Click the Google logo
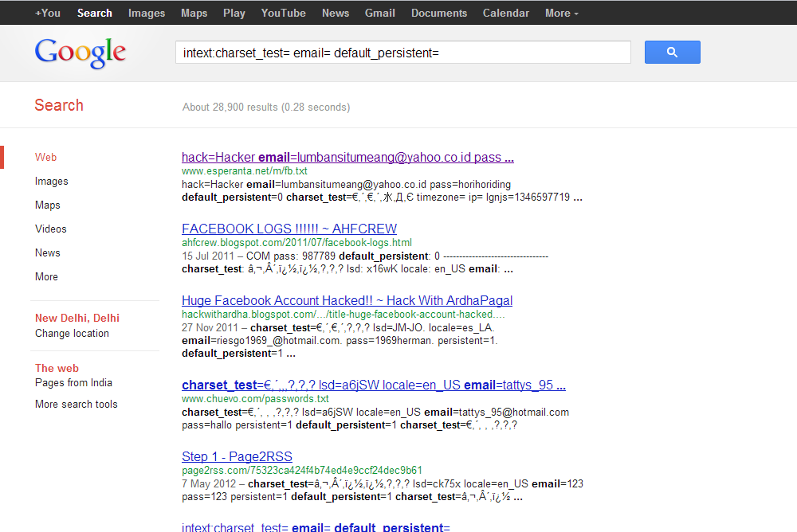The width and height of the screenshot is (797, 532). pos(80,53)
